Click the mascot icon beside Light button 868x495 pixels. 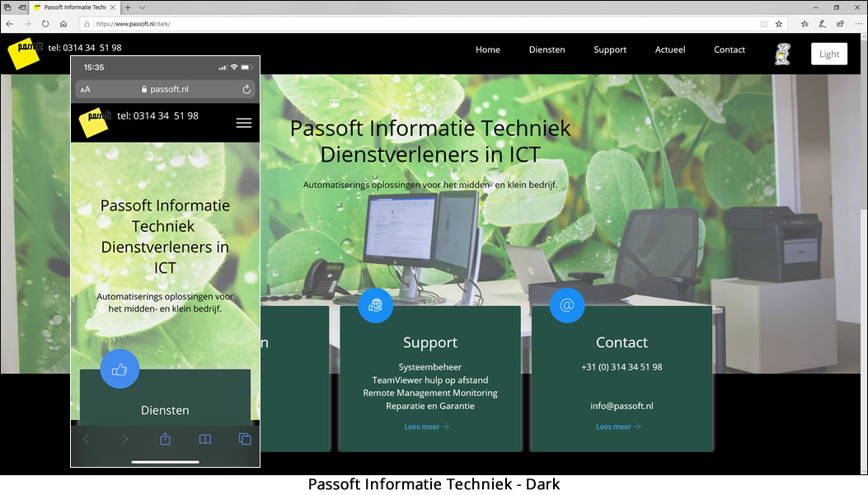click(782, 54)
